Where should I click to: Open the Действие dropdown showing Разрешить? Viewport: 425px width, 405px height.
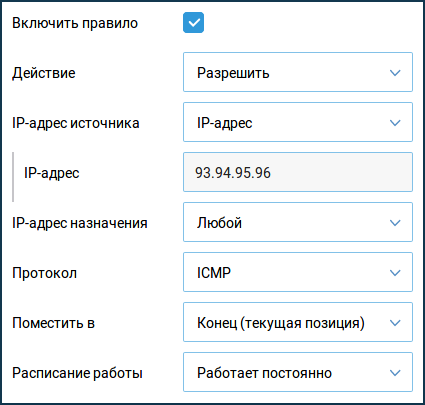pyautogui.click(x=298, y=72)
